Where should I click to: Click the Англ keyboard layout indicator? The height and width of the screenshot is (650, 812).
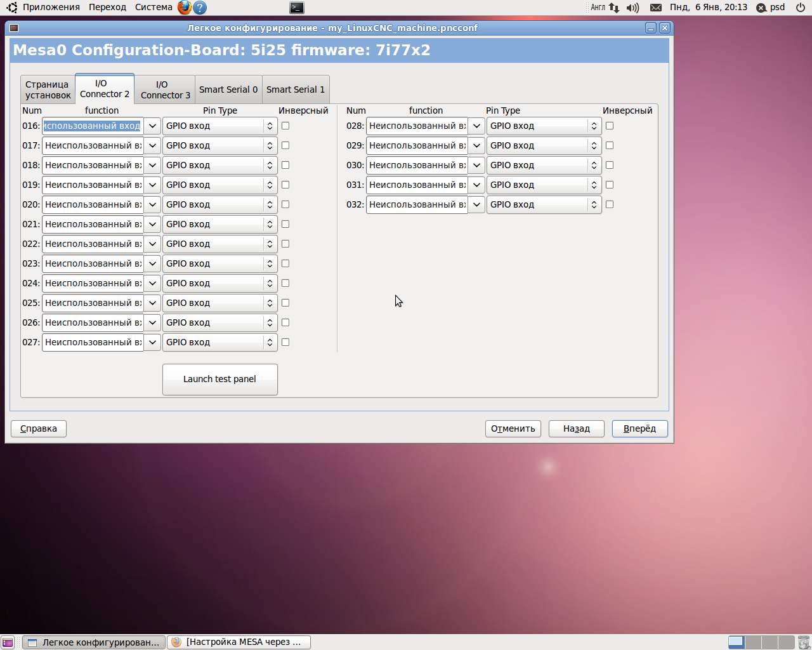(x=598, y=8)
